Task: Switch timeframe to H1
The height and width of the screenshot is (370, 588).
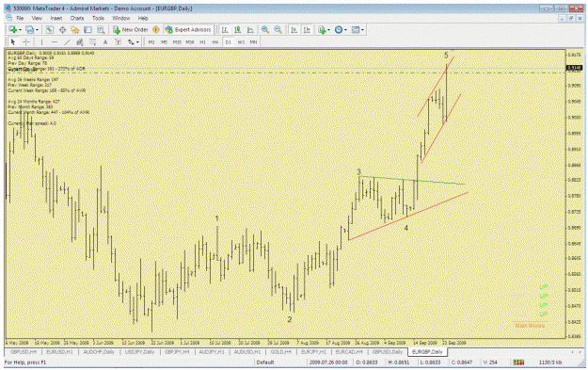Action: (x=202, y=42)
